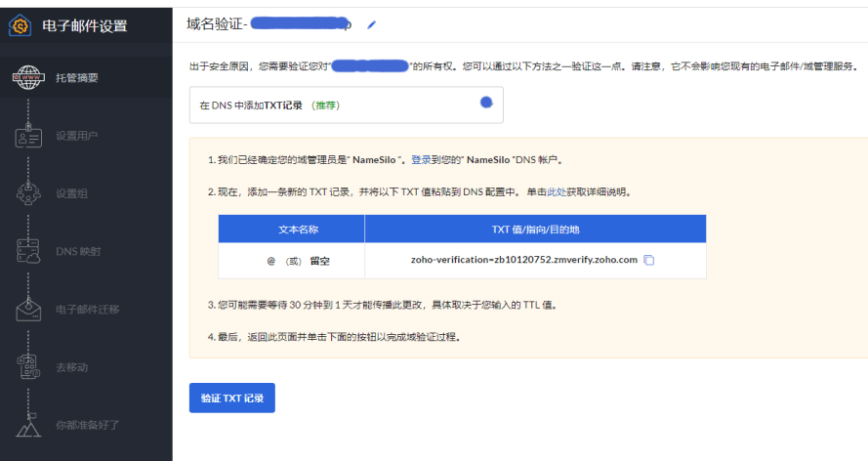The height and width of the screenshot is (461, 868).
Task: Select the 去移动 mobile device icon
Action: (x=28, y=367)
